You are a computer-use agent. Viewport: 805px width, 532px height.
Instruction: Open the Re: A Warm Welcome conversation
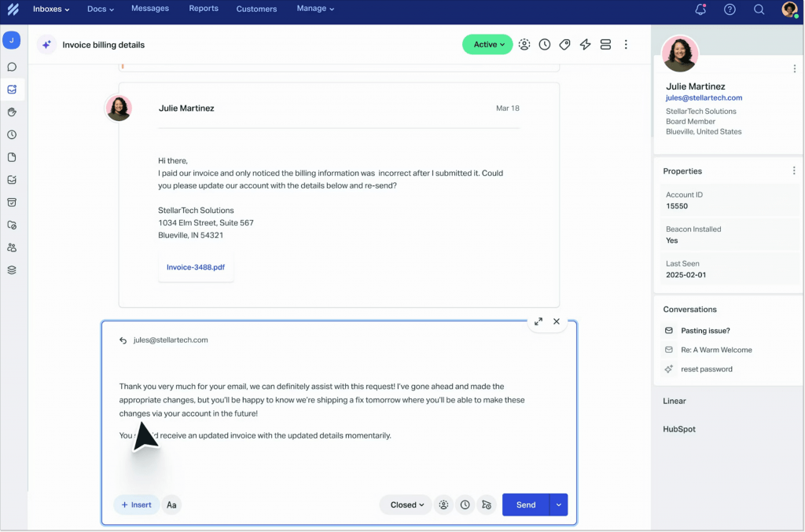(x=715, y=350)
